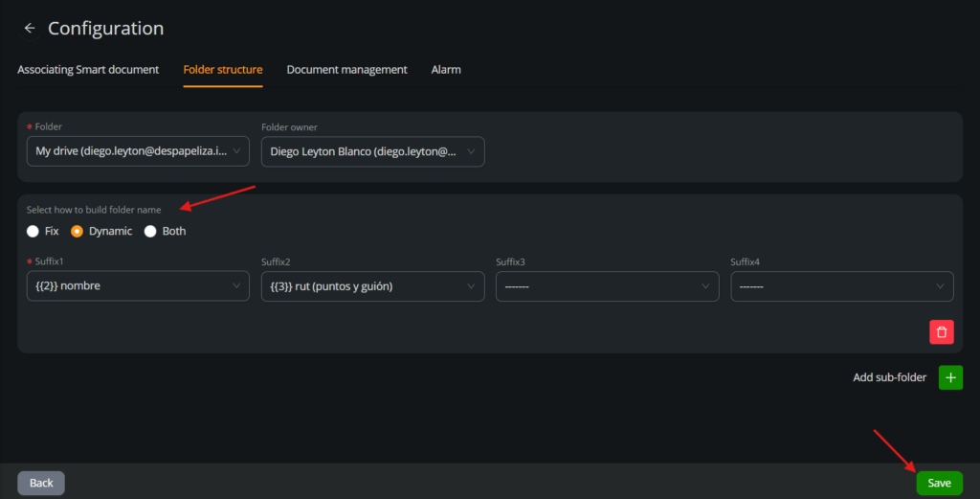This screenshot has height=499, width=980.
Task: Expand the empty Suffix3 dropdown
Action: click(x=607, y=285)
